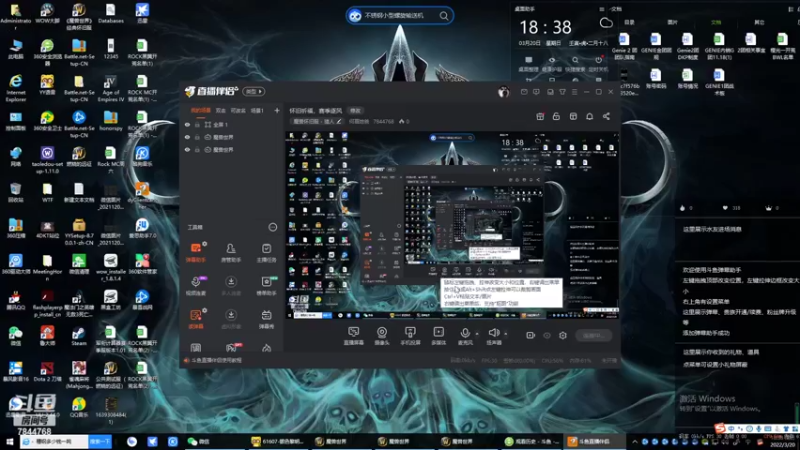Viewport: 800px width, 450px height.
Task: Open Dota 2 desktop shortcut
Action: [x=47, y=371]
